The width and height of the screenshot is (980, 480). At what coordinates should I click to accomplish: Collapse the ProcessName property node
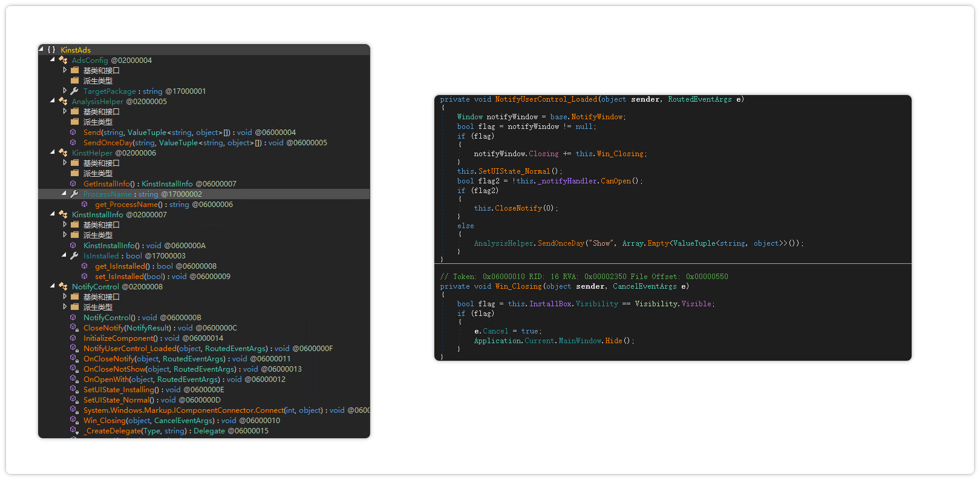[64, 194]
